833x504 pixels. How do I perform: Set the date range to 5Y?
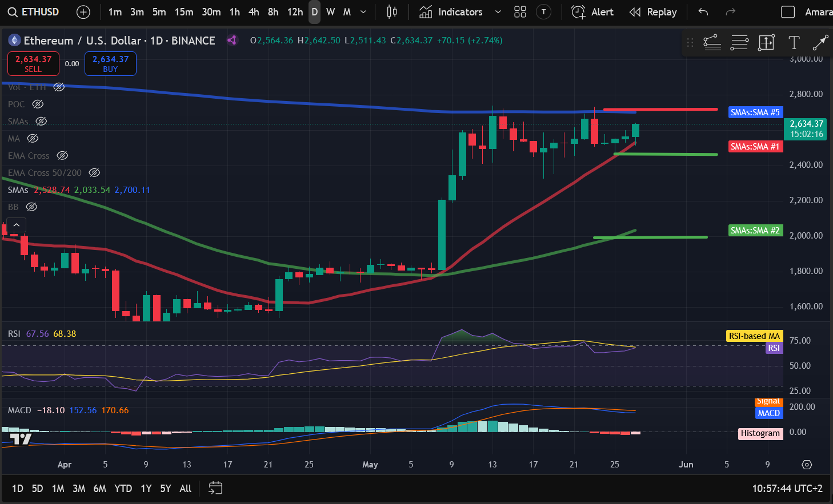pyautogui.click(x=166, y=488)
